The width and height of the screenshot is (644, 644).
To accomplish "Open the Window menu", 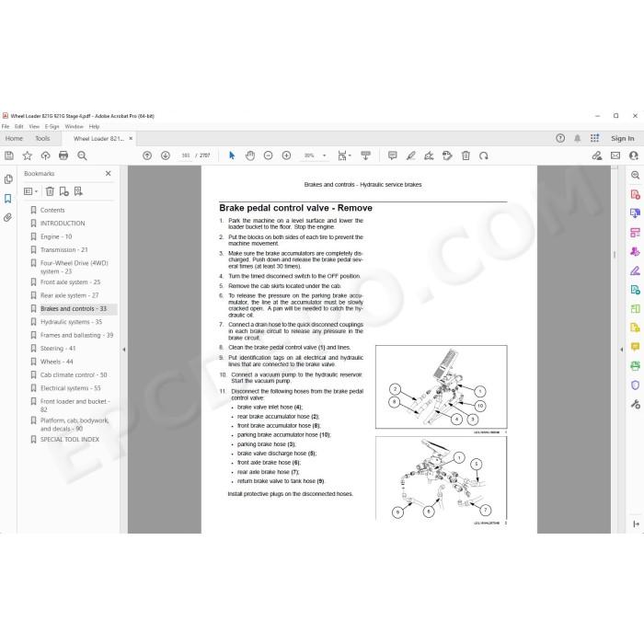I will [74, 127].
